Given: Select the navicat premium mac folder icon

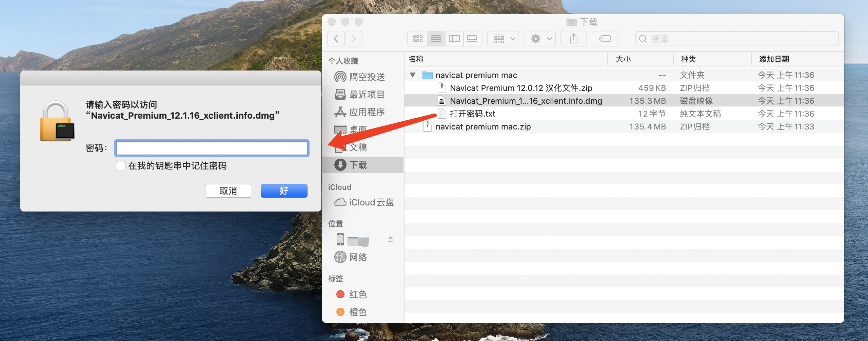Looking at the screenshot, I should (x=427, y=75).
